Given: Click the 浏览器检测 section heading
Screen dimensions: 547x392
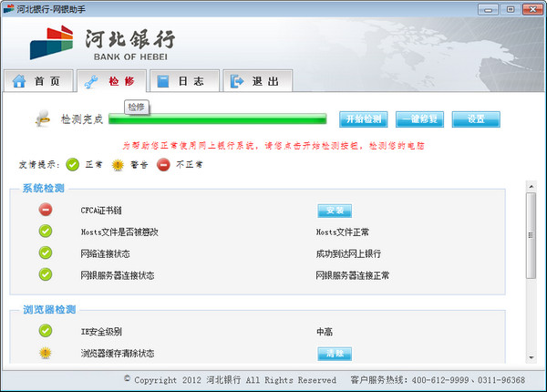Looking at the screenshot, I should click(x=49, y=309).
